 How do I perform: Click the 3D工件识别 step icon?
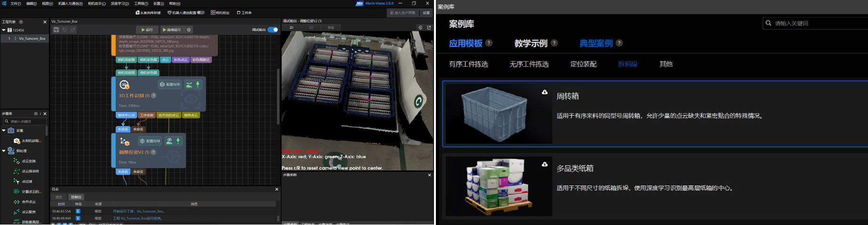pyautogui.click(x=124, y=85)
